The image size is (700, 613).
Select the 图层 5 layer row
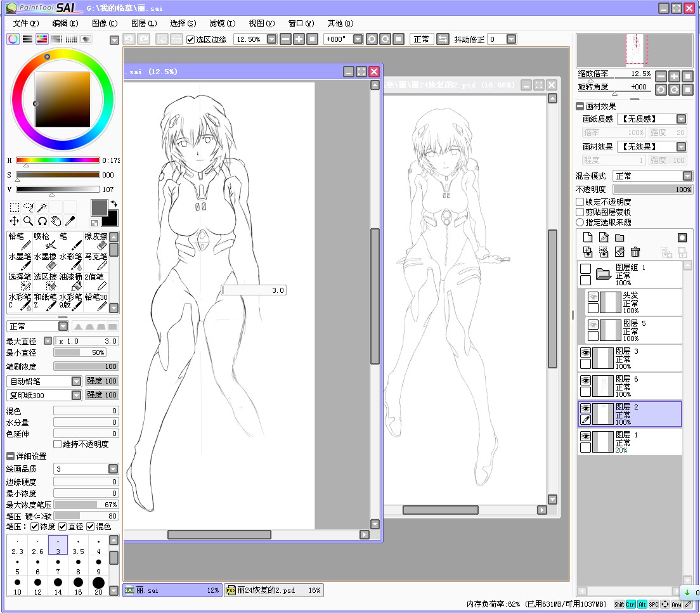[633, 330]
